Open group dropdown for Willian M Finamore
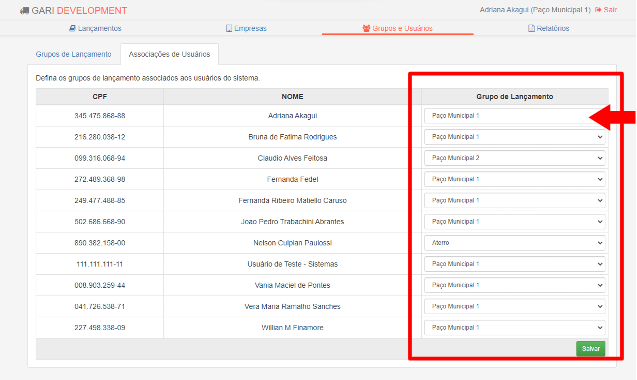This screenshot has height=380, width=637. coord(514,328)
